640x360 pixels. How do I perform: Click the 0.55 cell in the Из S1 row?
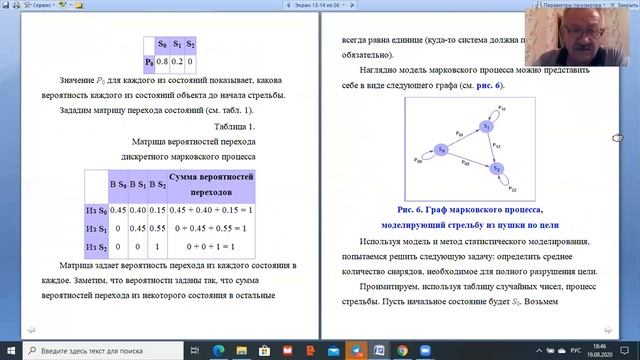(x=157, y=228)
